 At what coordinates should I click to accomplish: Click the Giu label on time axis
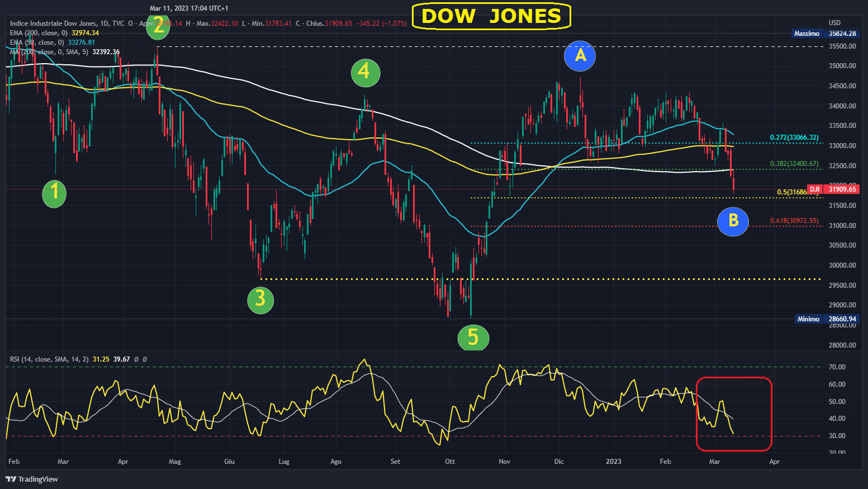229,462
